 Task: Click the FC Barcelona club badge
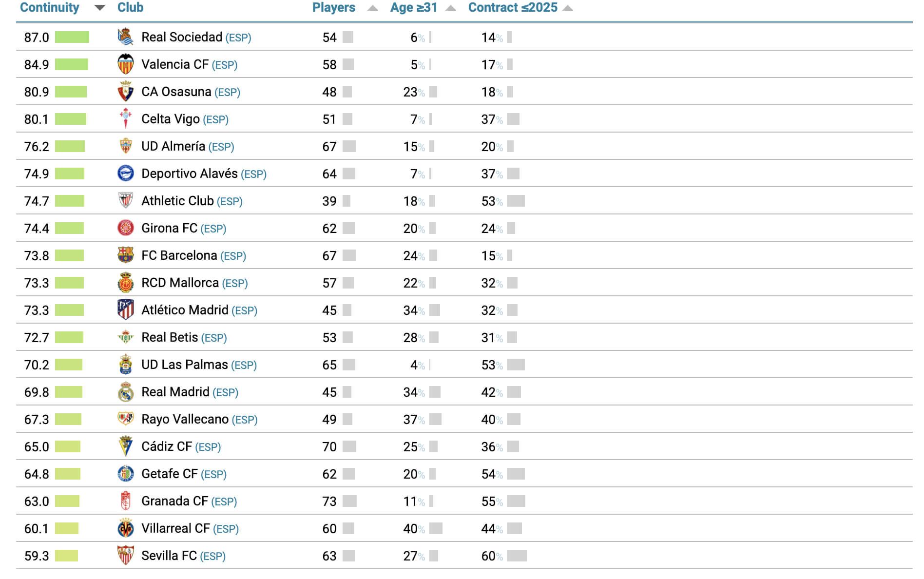pos(126,255)
